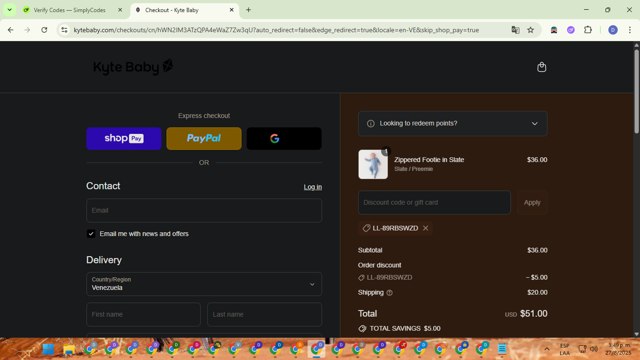The width and height of the screenshot is (640, 360).
Task: Click the network icon in system tray
Action: pos(582,349)
